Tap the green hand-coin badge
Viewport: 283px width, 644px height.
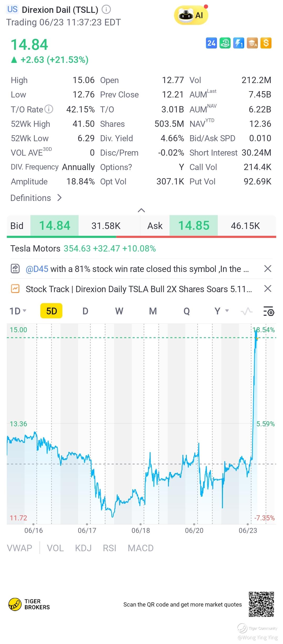click(225, 43)
